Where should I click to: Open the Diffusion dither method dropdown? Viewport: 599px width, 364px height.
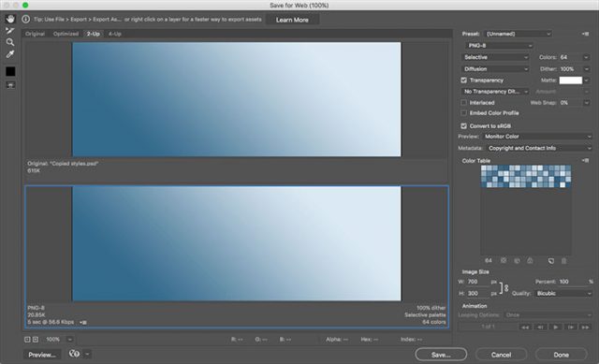pos(495,69)
